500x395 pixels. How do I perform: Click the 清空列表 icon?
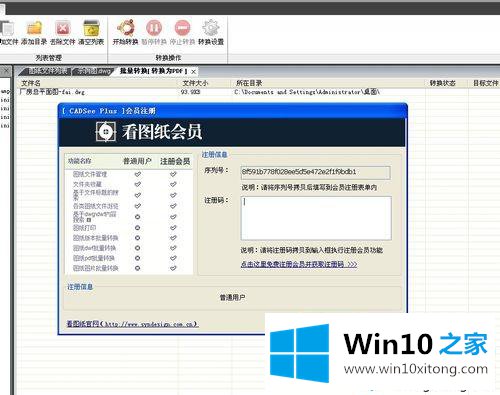[91, 28]
